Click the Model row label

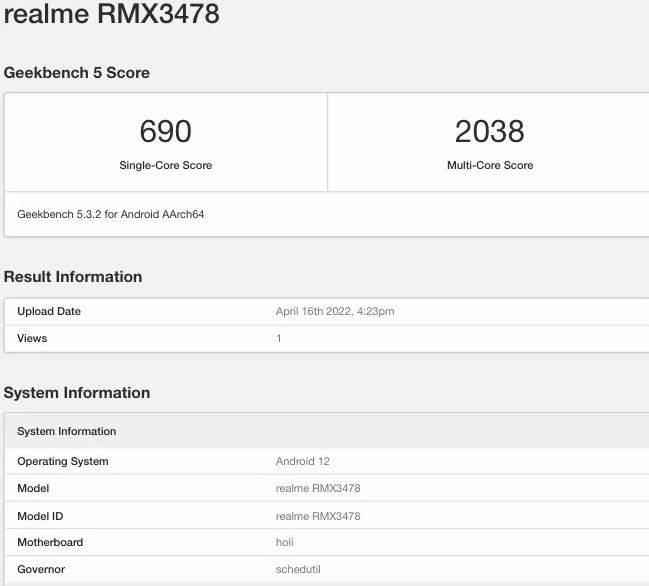click(x=33, y=488)
